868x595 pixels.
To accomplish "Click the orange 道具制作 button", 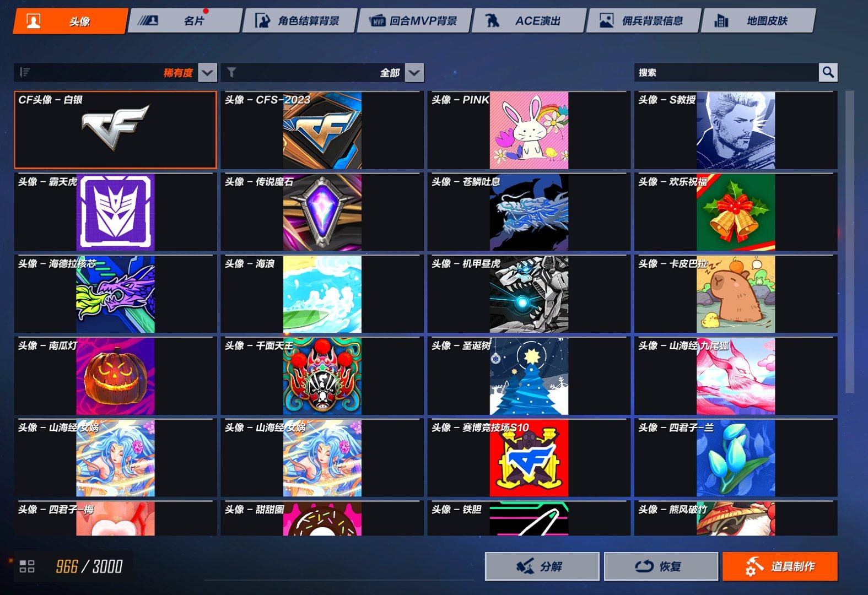I will pos(780,566).
